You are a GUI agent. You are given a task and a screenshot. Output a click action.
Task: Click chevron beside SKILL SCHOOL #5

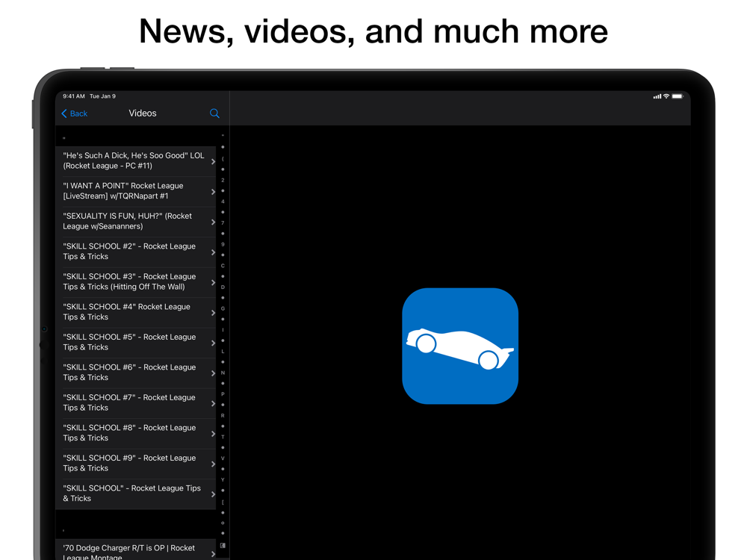[x=213, y=343]
